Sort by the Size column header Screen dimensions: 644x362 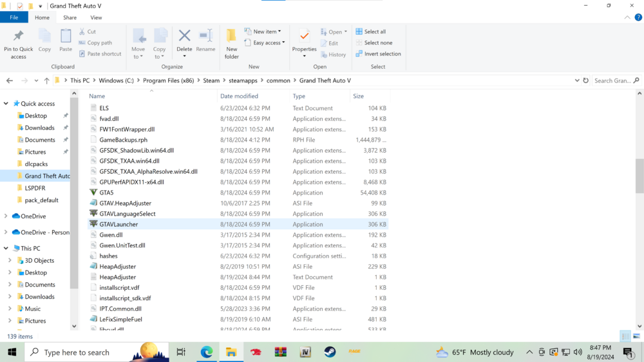358,96
